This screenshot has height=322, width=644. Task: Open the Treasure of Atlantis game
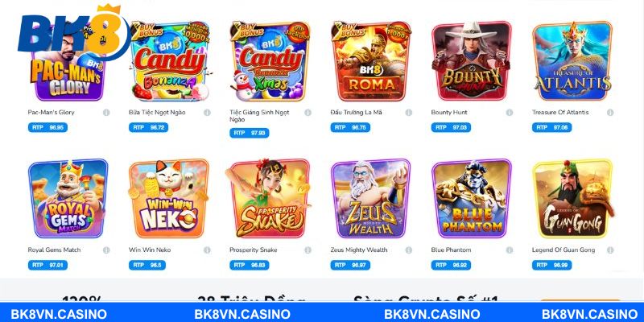point(572,61)
